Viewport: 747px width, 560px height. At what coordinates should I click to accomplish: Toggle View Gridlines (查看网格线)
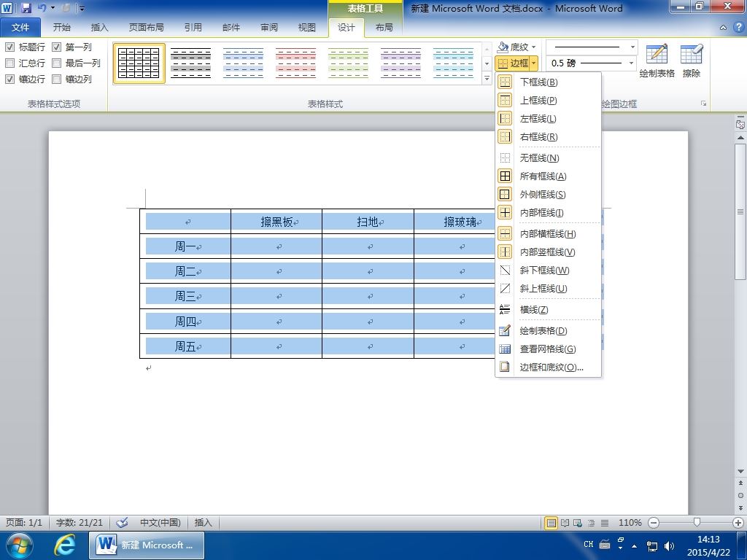[549, 349]
